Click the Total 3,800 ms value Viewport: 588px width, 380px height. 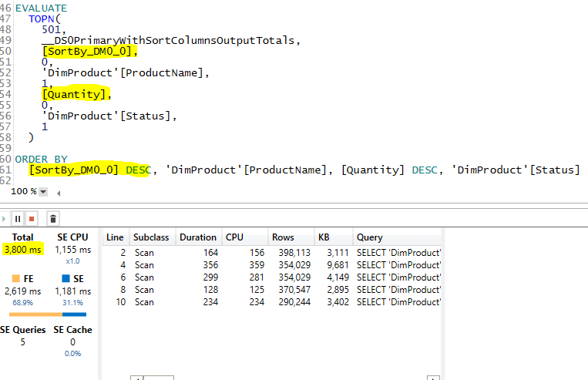[23, 250]
